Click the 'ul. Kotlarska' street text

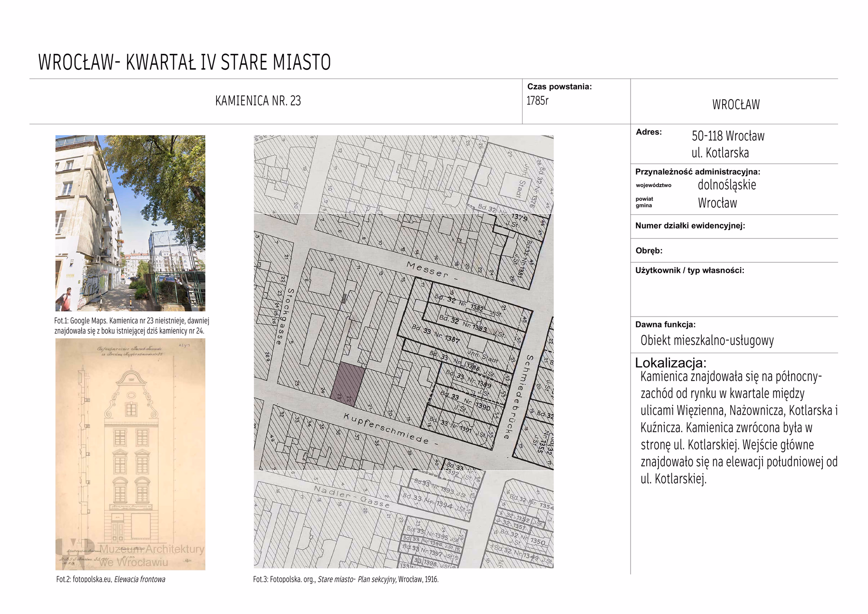(x=720, y=153)
